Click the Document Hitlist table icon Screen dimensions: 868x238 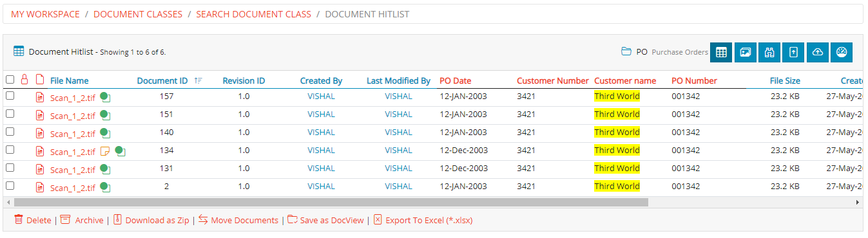[x=19, y=51]
